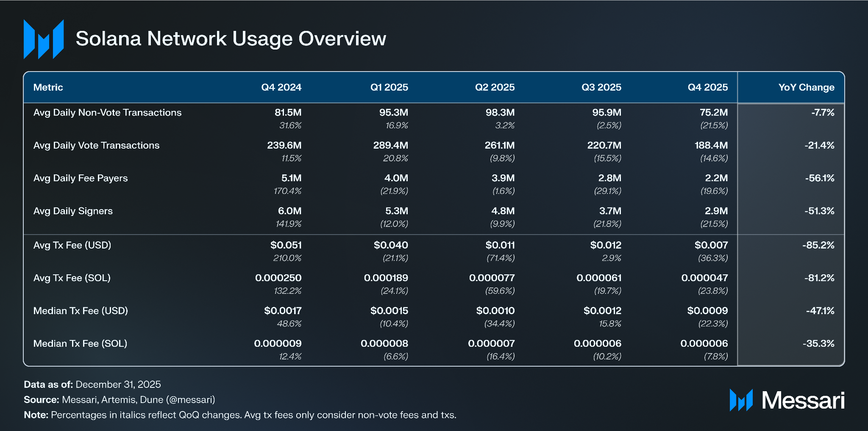Click the Messari logo beside the title

(x=44, y=39)
